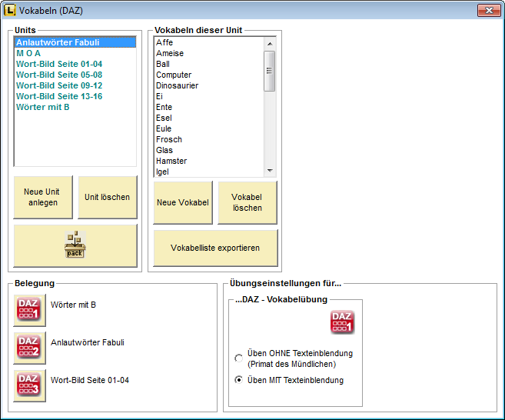Click the DAZ 1 assignment icon
Image resolution: width=505 pixels, height=420 pixels.
tap(29, 310)
